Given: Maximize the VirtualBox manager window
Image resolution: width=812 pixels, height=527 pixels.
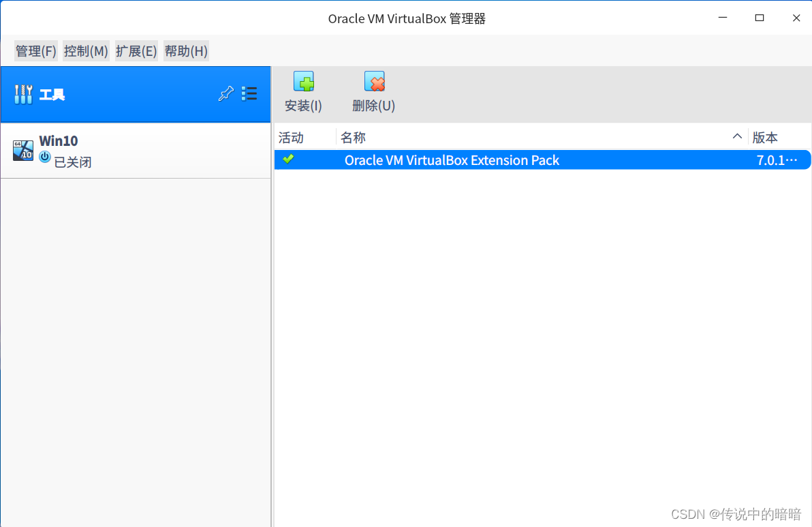Looking at the screenshot, I should pyautogui.click(x=760, y=18).
